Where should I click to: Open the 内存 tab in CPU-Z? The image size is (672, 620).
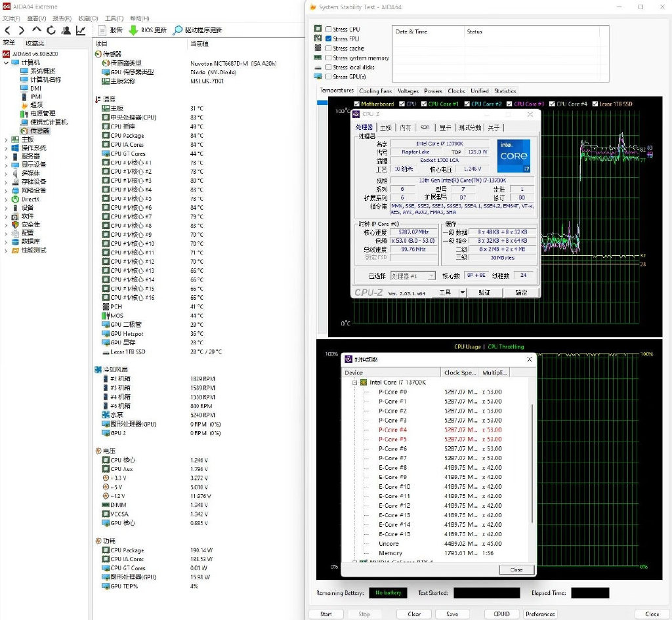(x=406, y=128)
